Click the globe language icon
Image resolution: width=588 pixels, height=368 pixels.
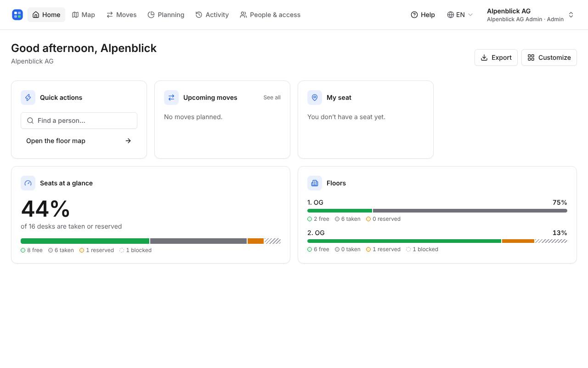(x=451, y=15)
